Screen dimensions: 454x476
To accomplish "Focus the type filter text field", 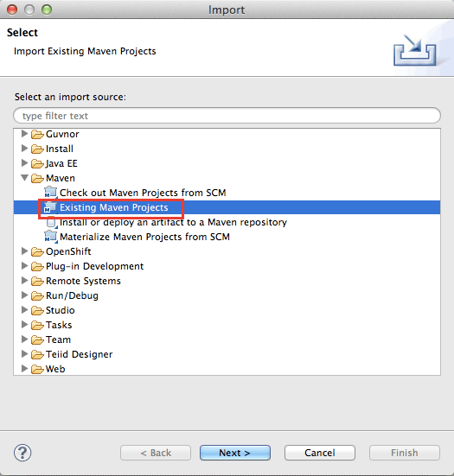I will pos(227,116).
